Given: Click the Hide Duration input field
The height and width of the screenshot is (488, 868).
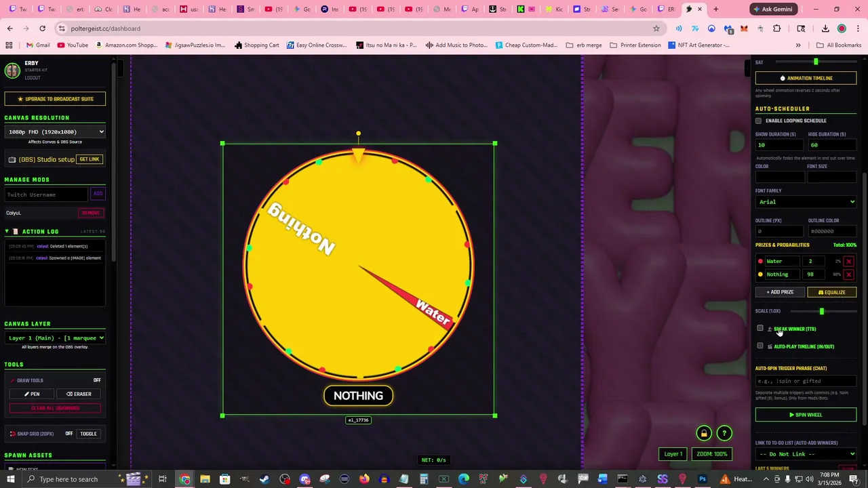Looking at the screenshot, I should tap(832, 145).
